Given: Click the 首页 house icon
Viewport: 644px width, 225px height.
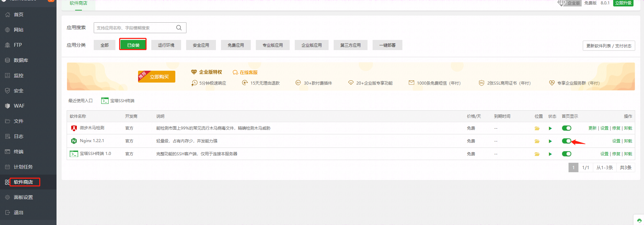Looking at the screenshot, I should [x=7, y=15].
